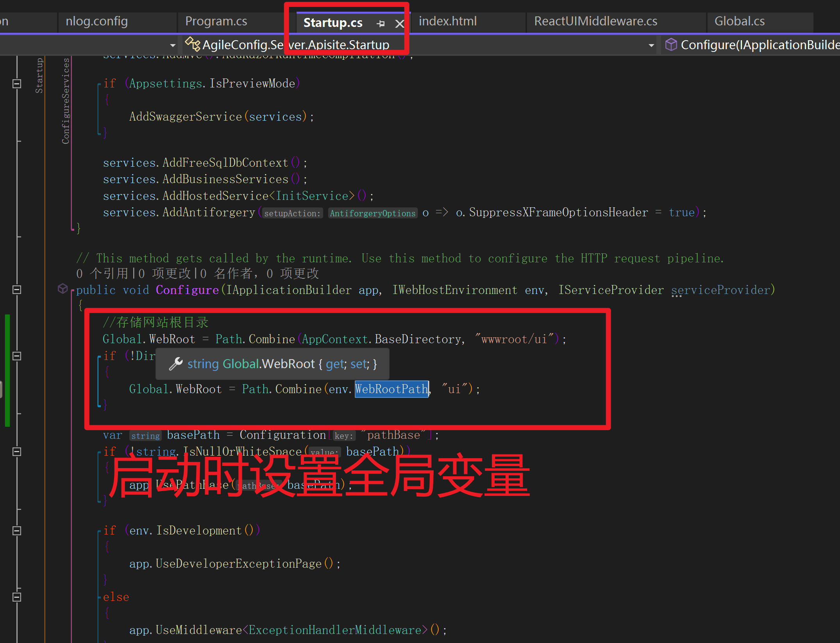Click the "set" accessor link in the tooltip

(358, 363)
